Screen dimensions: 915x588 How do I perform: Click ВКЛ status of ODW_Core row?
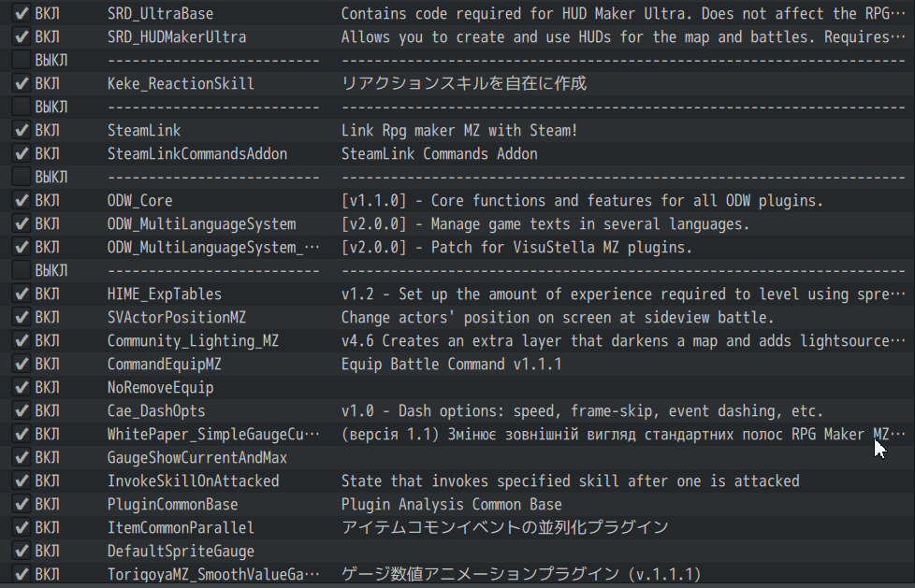coord(48,200)
